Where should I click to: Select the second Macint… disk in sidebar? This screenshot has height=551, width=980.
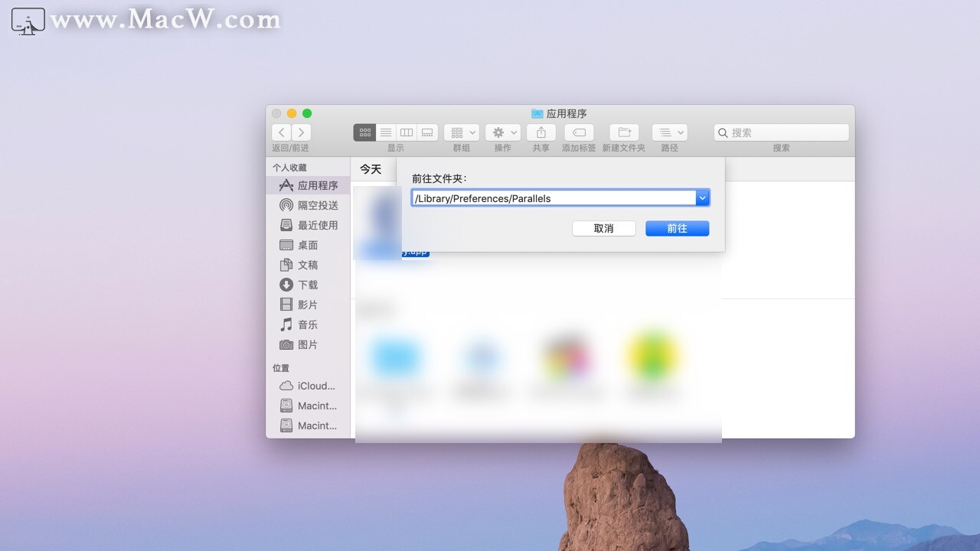(x=309, y=425)
